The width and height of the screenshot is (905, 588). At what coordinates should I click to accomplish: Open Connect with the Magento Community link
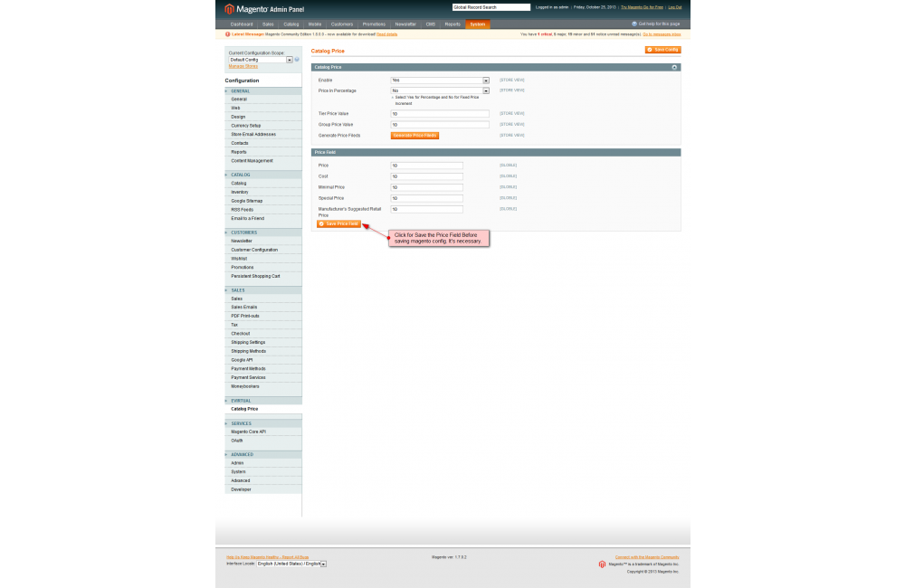pyautogui.click(x=647, y=557)
